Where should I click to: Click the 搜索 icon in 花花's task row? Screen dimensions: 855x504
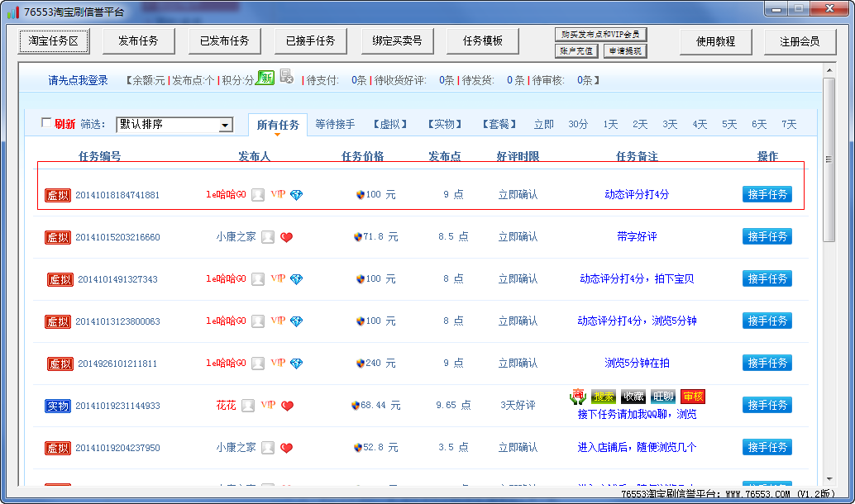pos(604,397)
